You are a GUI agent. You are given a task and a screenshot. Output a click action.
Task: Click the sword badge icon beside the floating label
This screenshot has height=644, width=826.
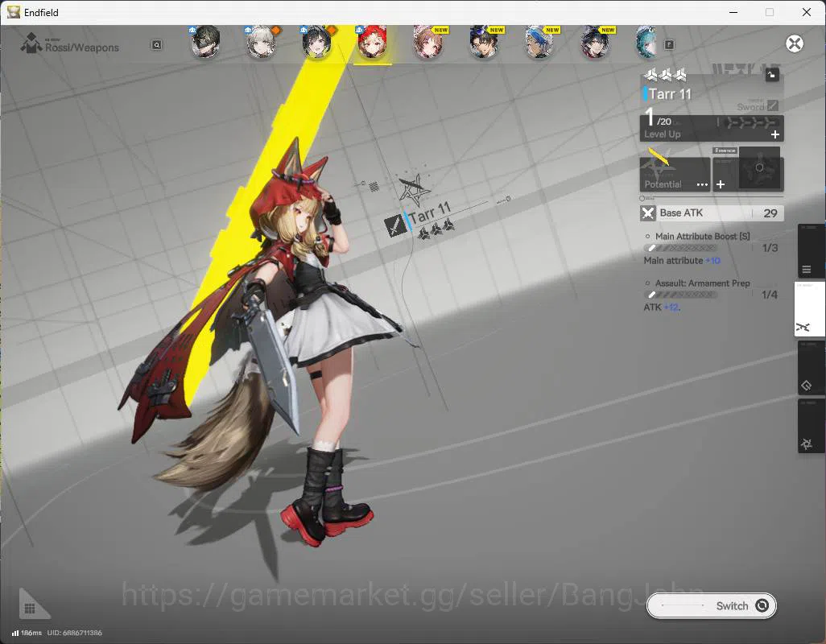click(394, 226)
